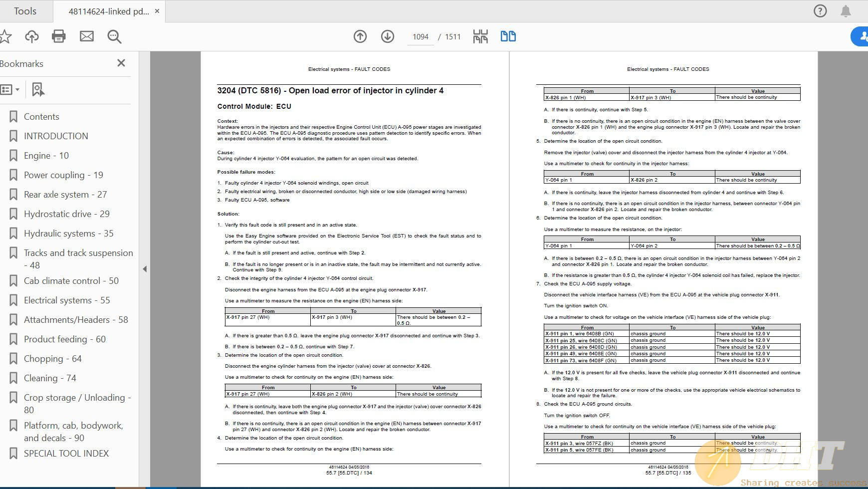The height and width of the screenshot is (489, 868).
Task: Close the Bookmarks panel
Action: click(121, 63)
